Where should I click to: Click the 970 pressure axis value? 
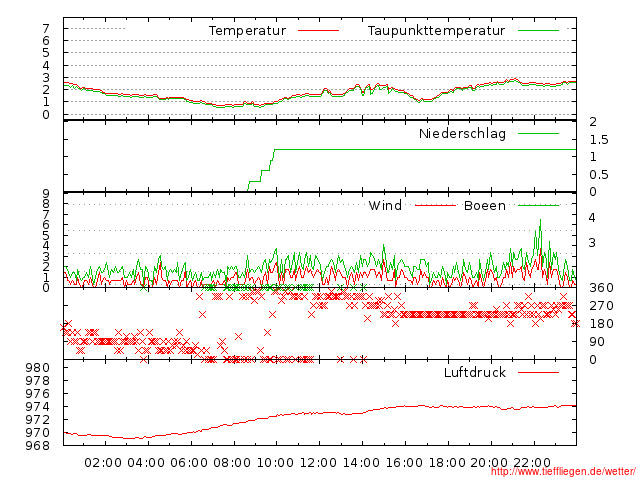click(x=38, y=433)
